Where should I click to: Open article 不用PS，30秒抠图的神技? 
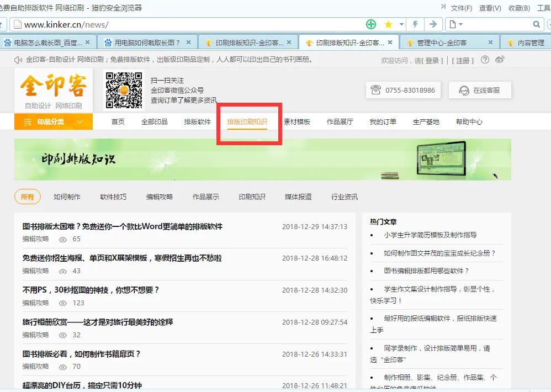click(91, 290)
